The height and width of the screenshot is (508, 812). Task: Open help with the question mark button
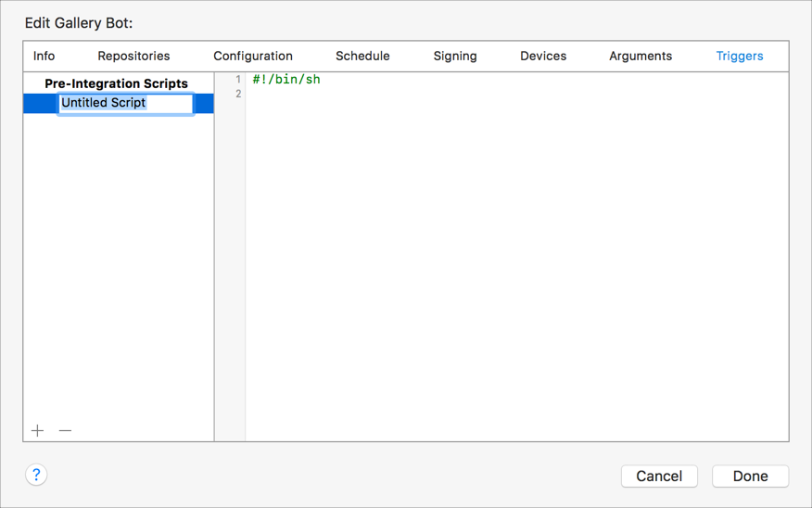(36, 475)
